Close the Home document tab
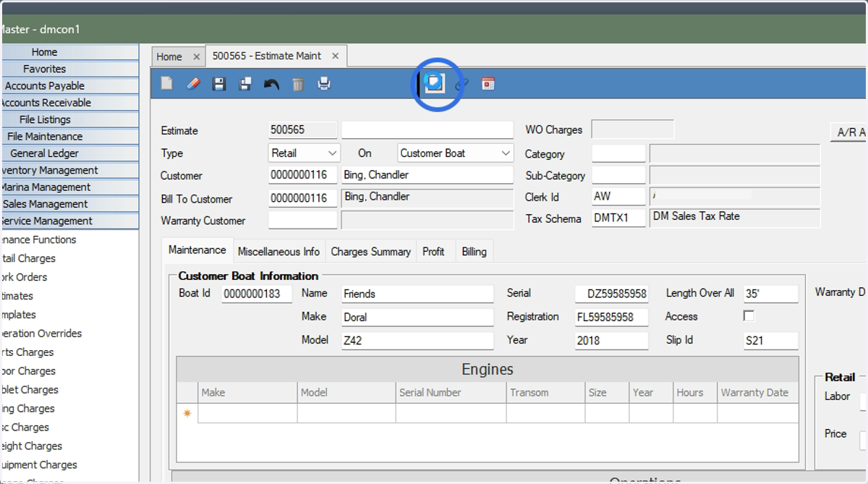868x484 pixels. 196,56
